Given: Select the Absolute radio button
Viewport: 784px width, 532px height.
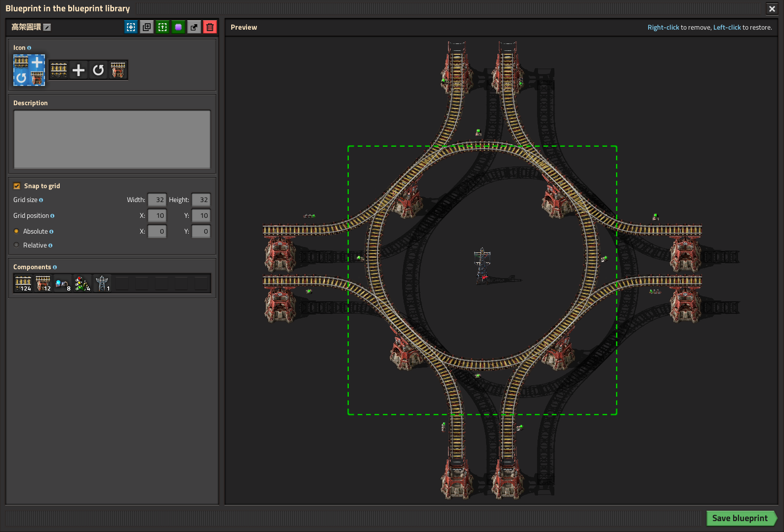Looking at the screenshot, I should [x=16, y=231].
